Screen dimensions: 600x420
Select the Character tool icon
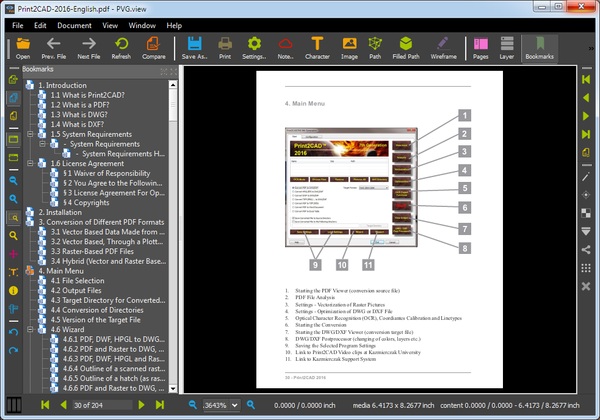click(x=317, y=46)
